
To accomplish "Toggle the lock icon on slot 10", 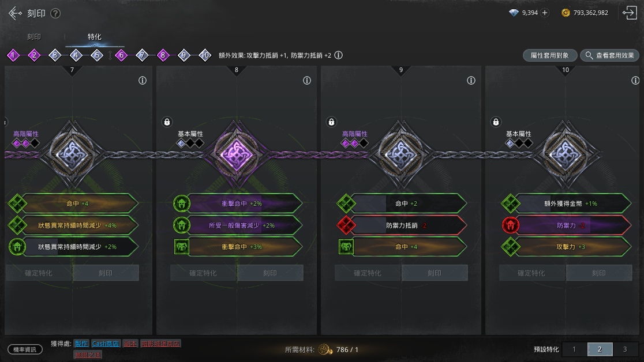I will click(496, 122).
